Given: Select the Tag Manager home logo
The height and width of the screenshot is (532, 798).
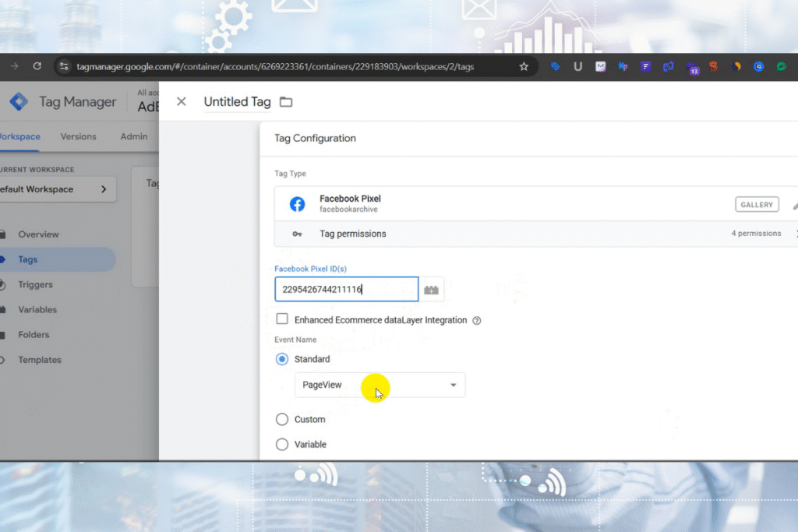Looking at the screenshot, I should click(19, 101).
